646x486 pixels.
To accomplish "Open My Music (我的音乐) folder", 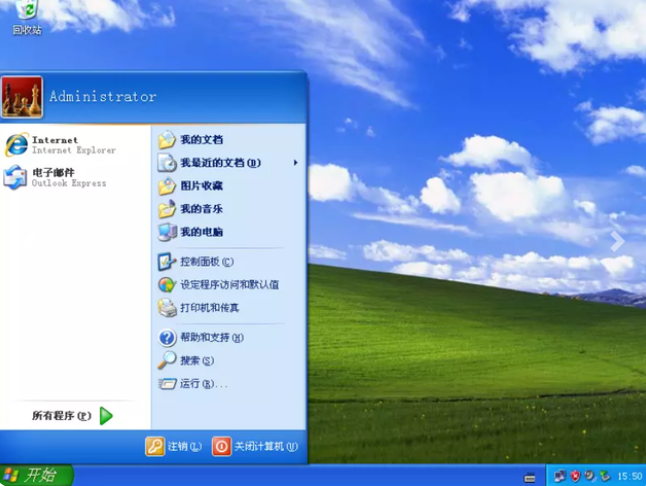I will point(200,209).
